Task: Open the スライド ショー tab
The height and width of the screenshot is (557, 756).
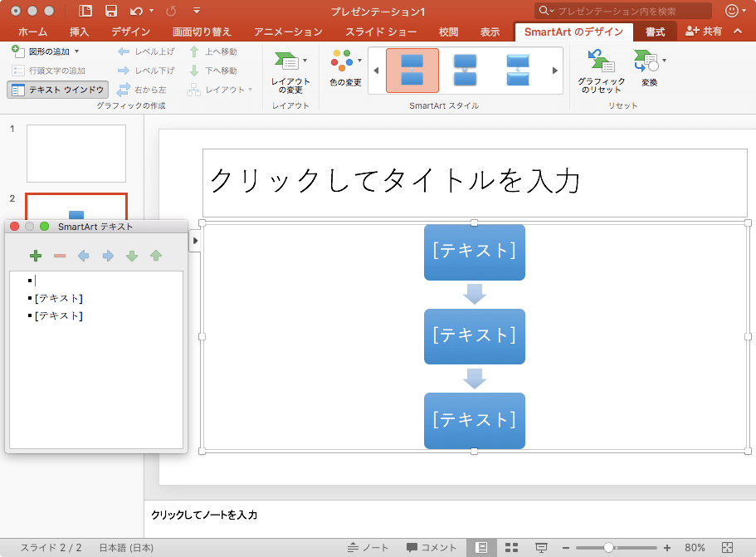Action: tap(381, 32)
